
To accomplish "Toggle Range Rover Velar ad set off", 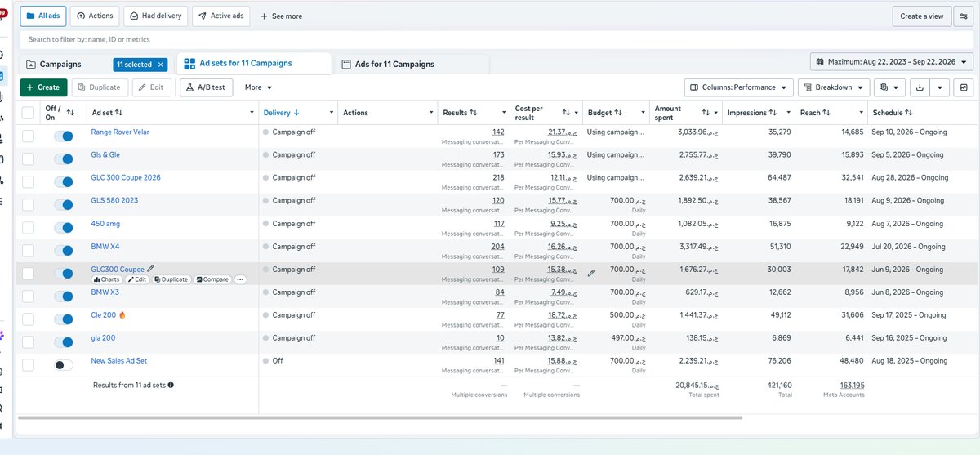I will point(63,136).
